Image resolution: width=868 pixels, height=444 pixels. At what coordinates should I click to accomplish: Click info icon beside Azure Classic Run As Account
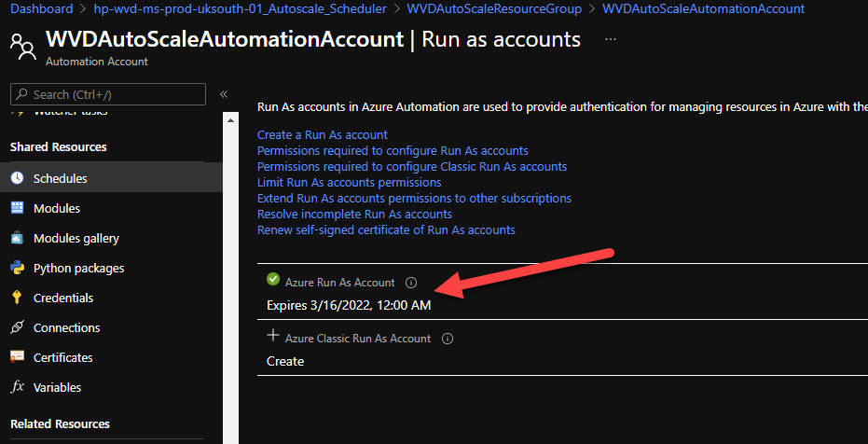[x=448, y=339]
